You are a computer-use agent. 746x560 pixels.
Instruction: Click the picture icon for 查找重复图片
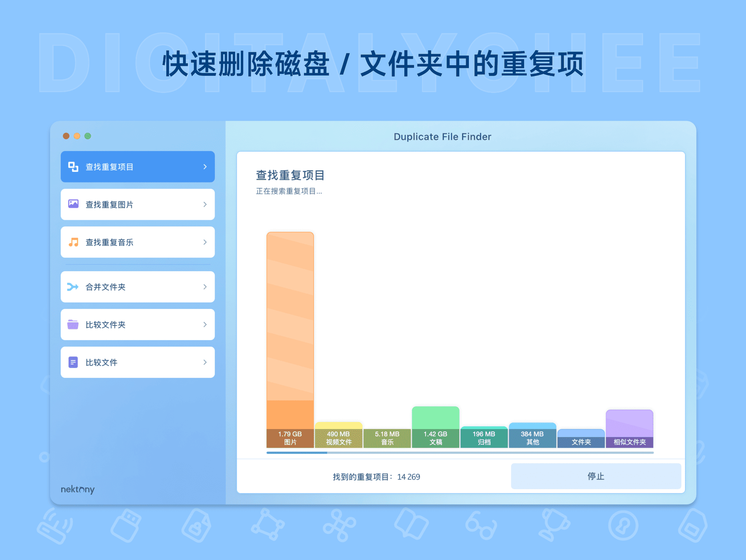pyautogui.click(x=73, y=204)
